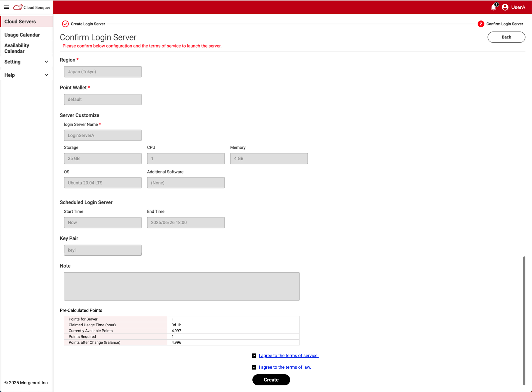Click the Region field Japan (Tokyo)
This screenshot has width=532, height=392.
click(x=103, y=72)
